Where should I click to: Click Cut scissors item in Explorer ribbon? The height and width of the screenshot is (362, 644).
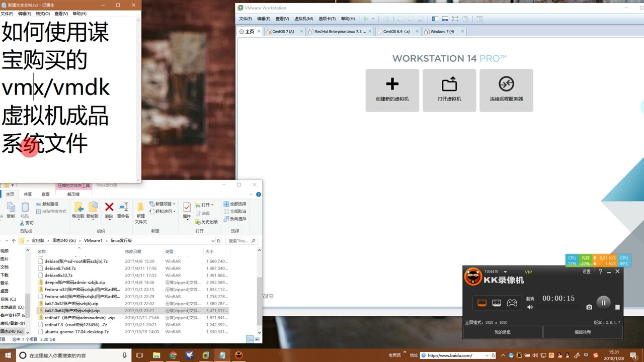click(27, 223)
